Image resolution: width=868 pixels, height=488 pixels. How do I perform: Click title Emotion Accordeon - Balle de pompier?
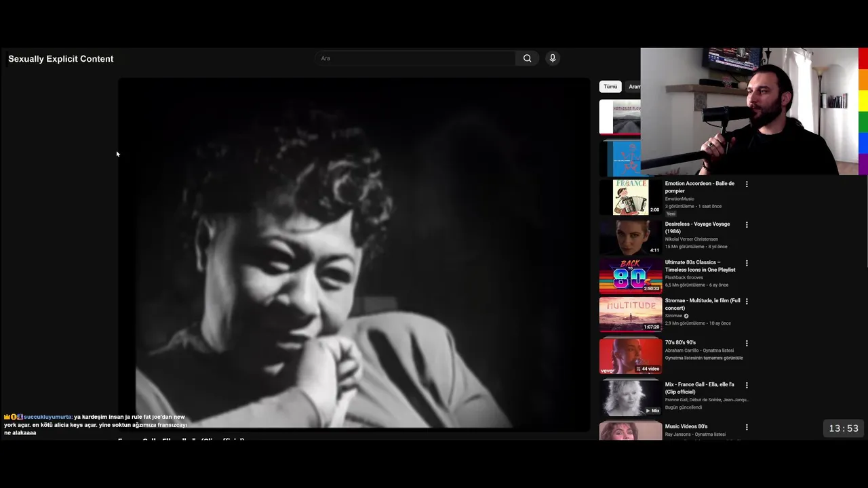700,187
